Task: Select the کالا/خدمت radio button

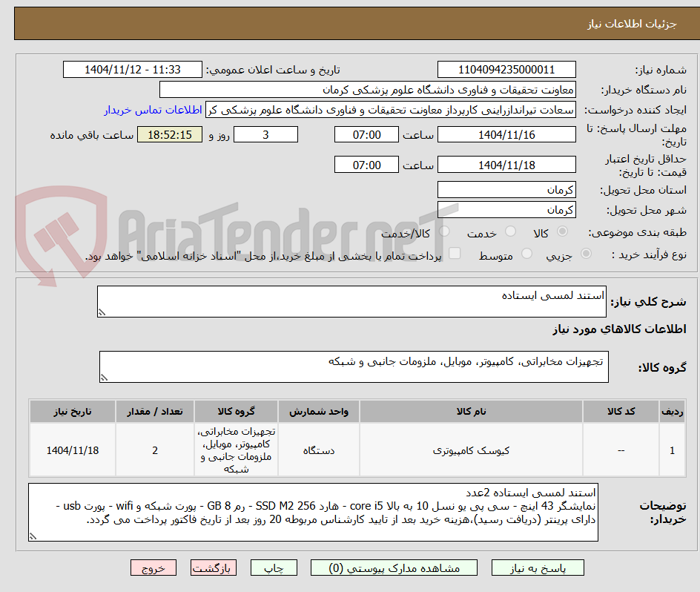Action: coord(444,231)
